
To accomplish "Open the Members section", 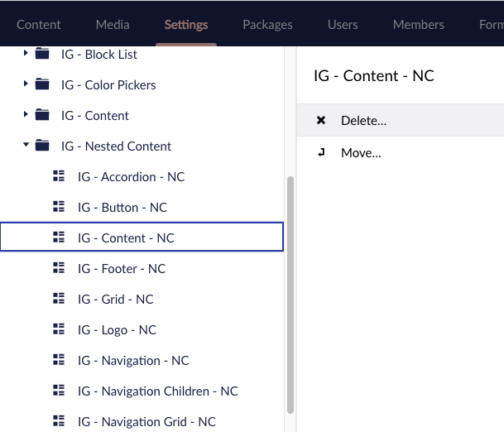I will point(419,25).
